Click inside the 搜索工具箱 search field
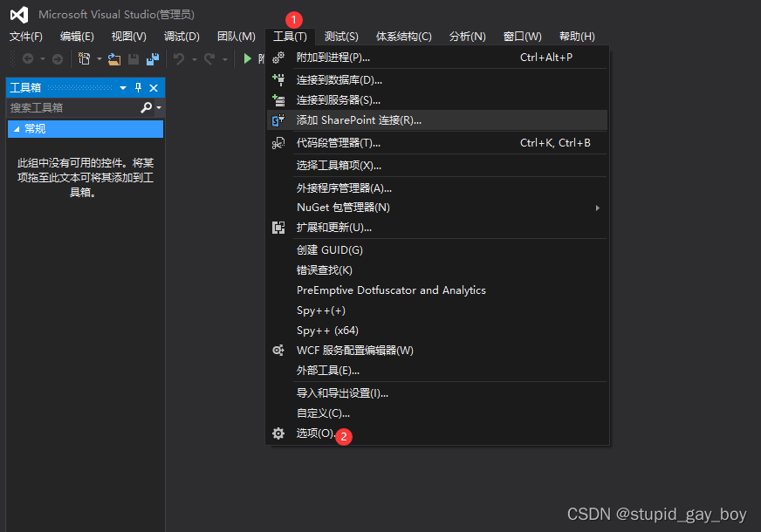 pyautogui.click(x=70, y=106)
